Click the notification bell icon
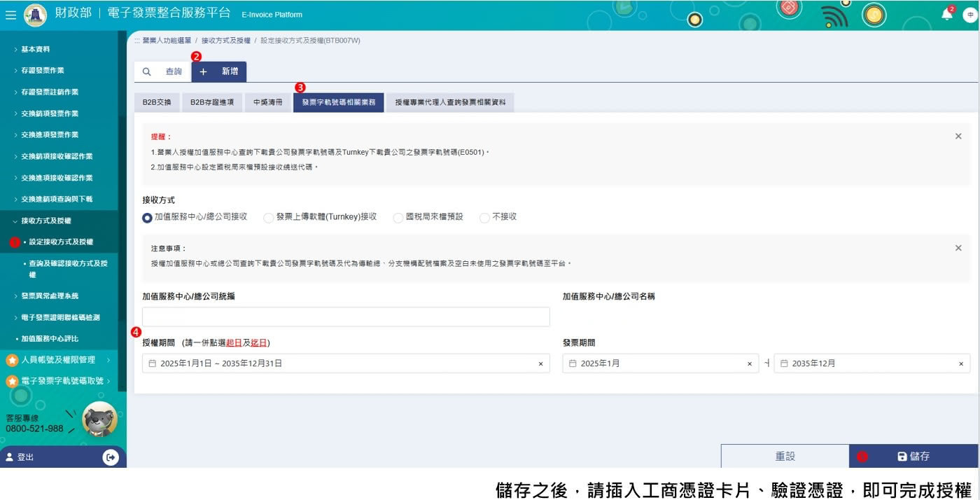The image size is (980, 500). click(x=947, y=14)
